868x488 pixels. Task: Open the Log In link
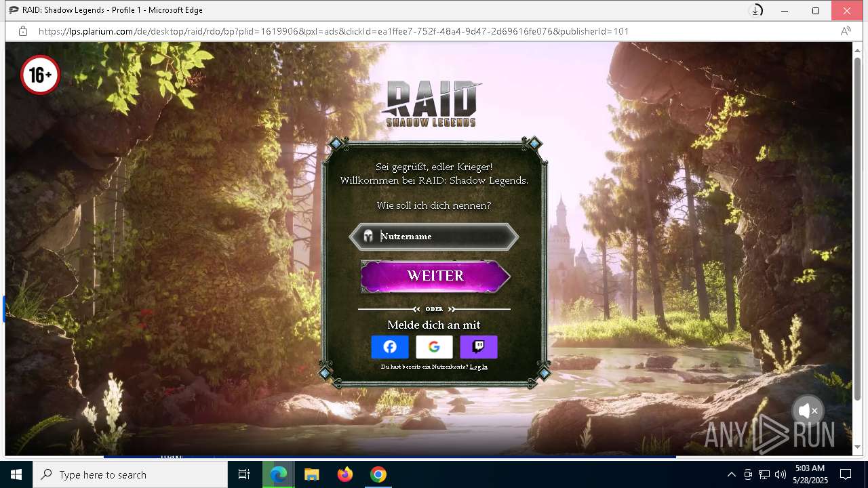[x=479, y=367]
